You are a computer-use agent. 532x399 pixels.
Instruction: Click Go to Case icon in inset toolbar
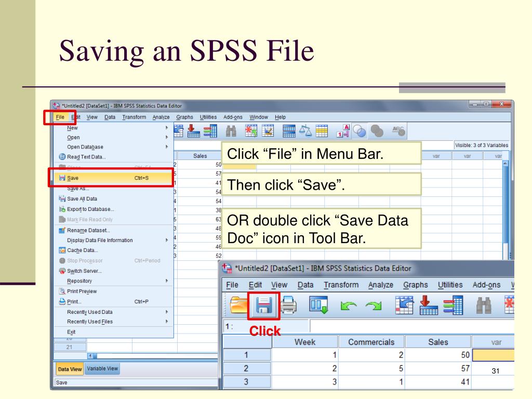click(x=404, y=304)
